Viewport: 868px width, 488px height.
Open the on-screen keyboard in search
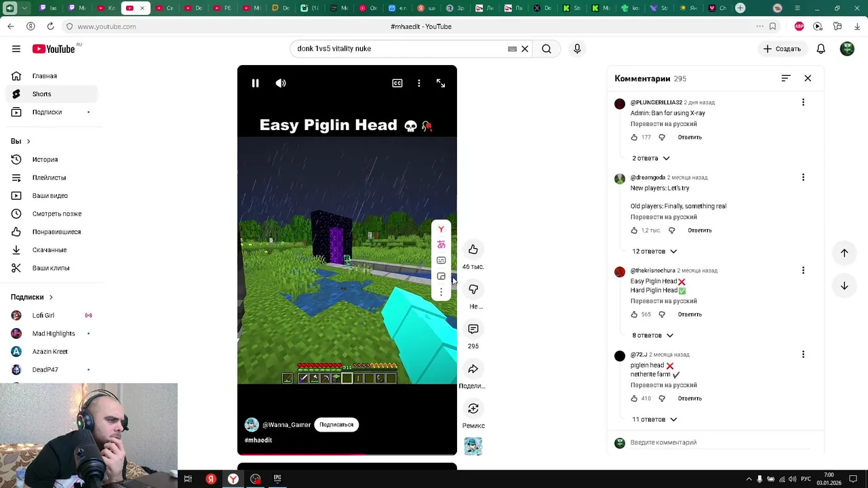pyautogui.click(x=513, y=49)
